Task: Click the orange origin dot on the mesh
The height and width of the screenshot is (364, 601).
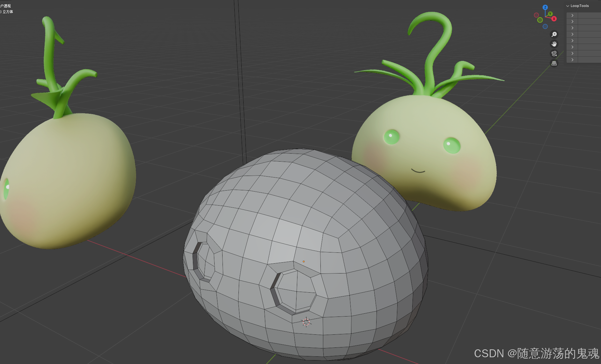Action: (x=304, y=261)
